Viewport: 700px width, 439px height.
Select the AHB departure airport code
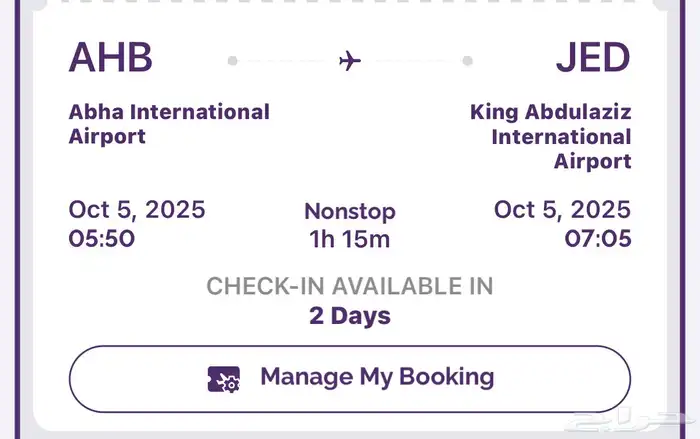tap(110, 58)
